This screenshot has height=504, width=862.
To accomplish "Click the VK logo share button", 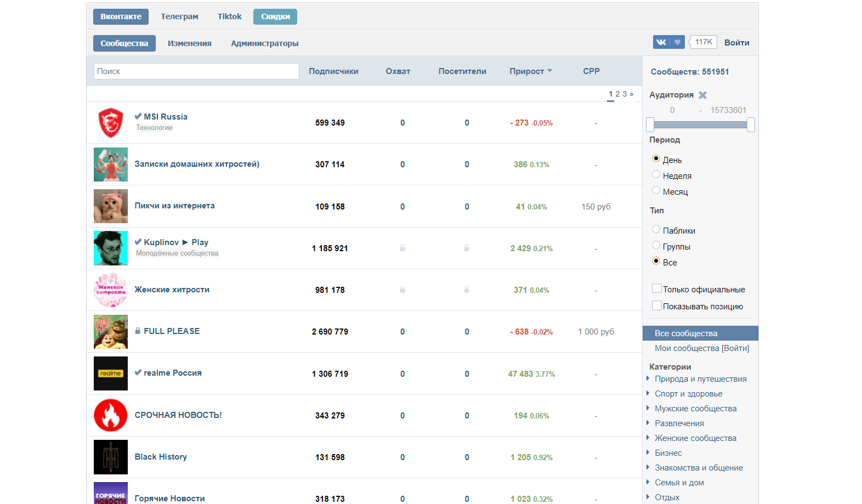I will coord(661,42).
